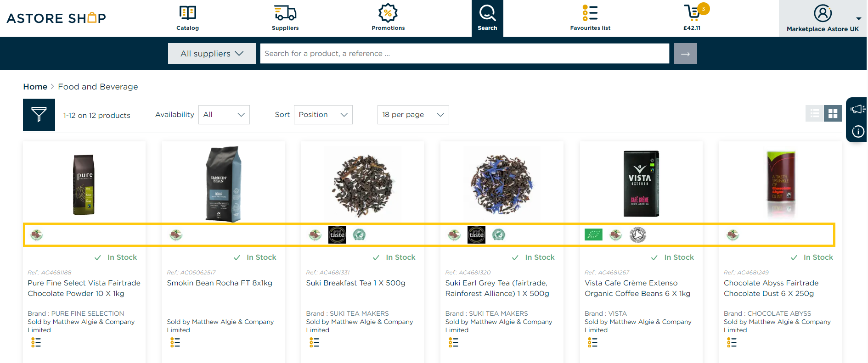The width and height of the screenshot is (868, 363).
Task: Click fairtrade badge on Suki Earl Grey Tea
Action: tap(454, 235)
